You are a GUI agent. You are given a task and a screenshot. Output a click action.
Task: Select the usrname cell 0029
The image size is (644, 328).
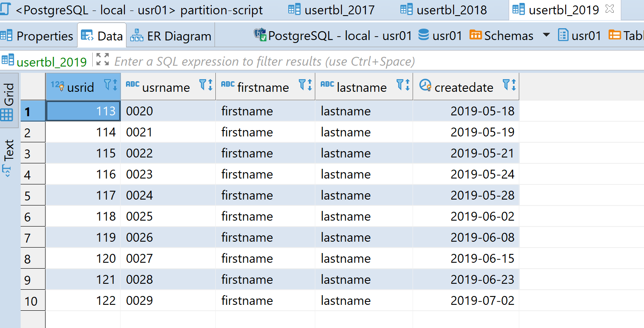click(168, 301)
